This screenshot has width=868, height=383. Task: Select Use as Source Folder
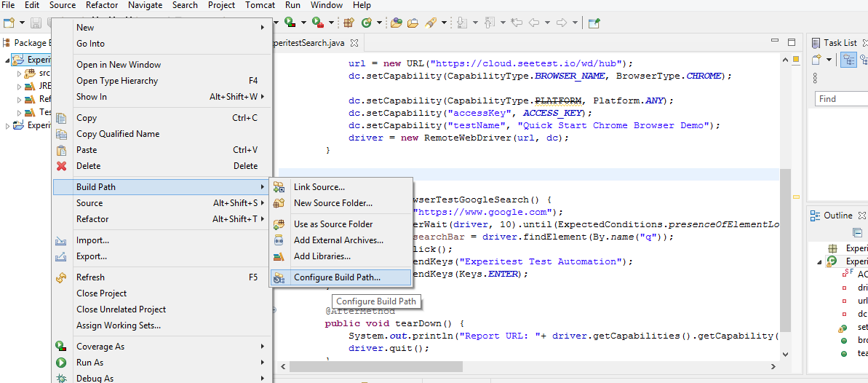tap(341, 224)
